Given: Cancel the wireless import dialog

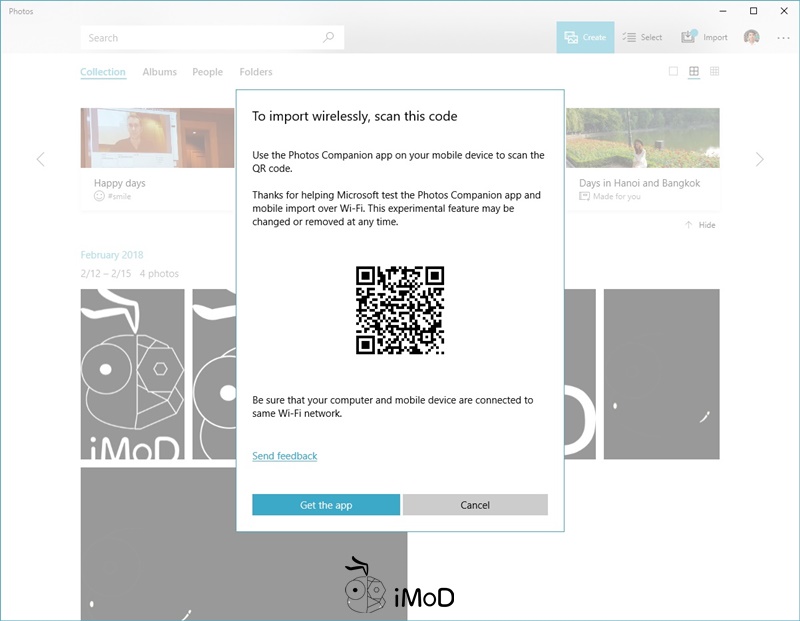Looking at the screenshot, I should click(x=475, y=505).
